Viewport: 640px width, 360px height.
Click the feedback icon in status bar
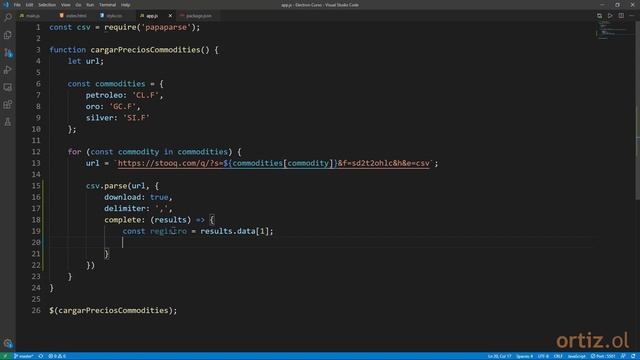(623, 356)
